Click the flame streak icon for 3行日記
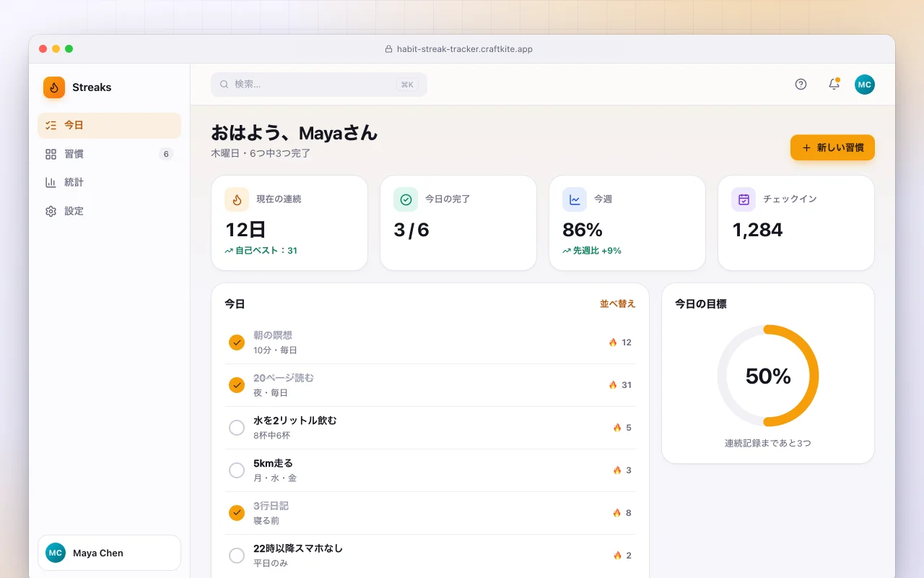This screenshot has height=578, width=924. pyautogui.click(x=617, y=513)
